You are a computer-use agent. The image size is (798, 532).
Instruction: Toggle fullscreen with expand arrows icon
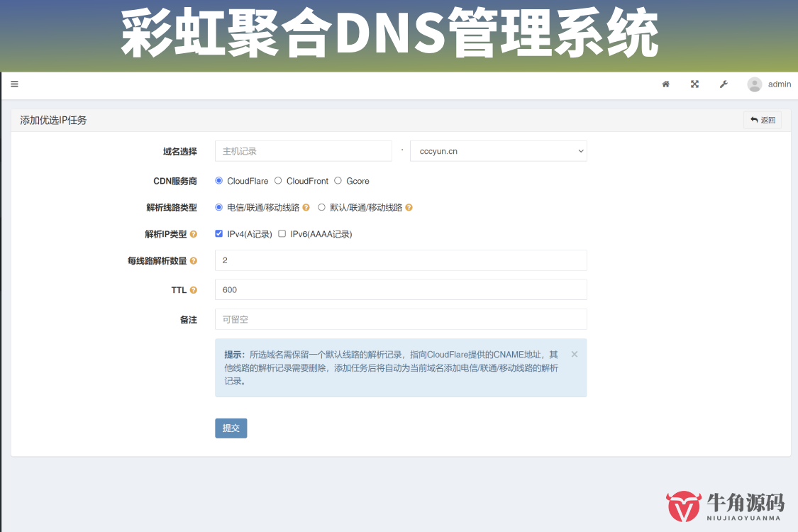pos(694,84)
